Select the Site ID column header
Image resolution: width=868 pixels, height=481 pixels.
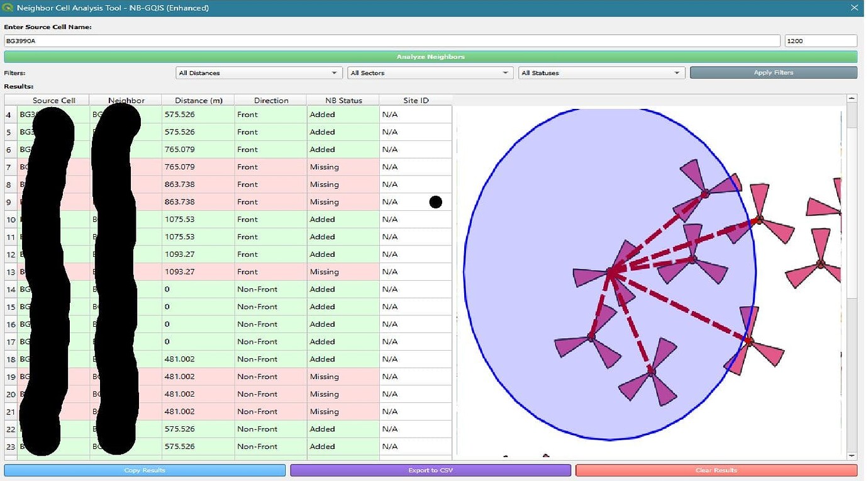coord(416,100)
